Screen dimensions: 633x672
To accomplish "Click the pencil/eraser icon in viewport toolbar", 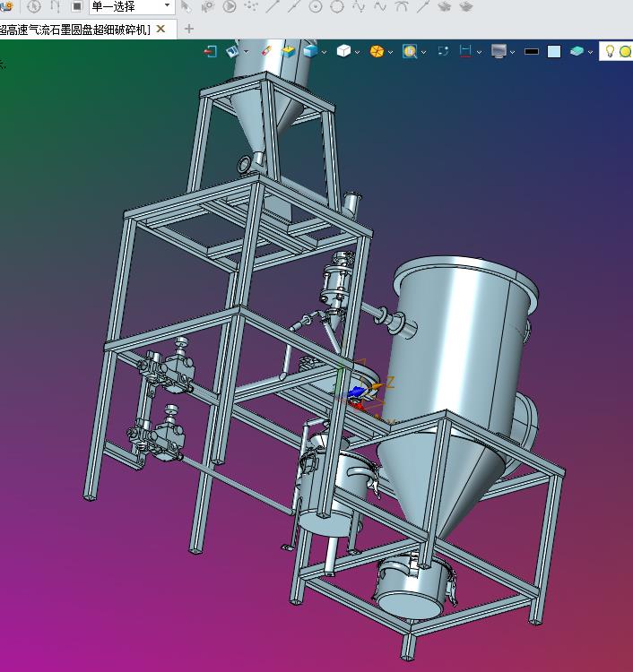I will coord(266,51).
